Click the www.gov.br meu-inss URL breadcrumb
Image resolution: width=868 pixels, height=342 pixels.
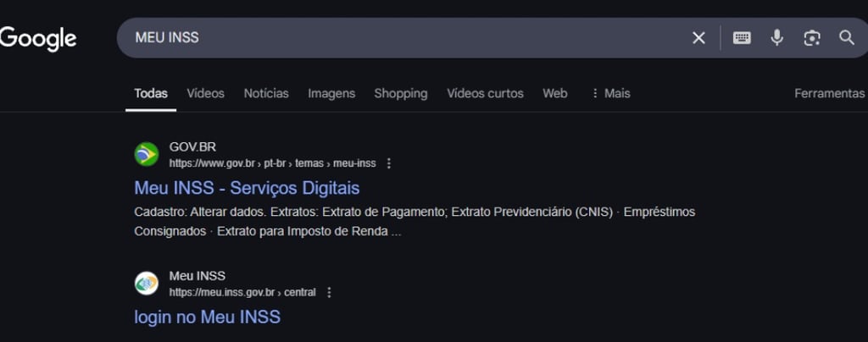tap(272, 163)
